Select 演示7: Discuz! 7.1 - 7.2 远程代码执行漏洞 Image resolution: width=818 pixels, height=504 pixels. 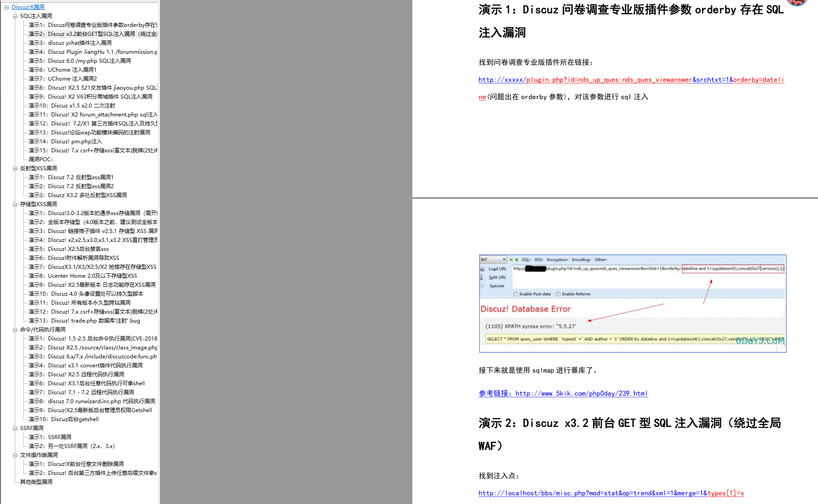point(81,392)
